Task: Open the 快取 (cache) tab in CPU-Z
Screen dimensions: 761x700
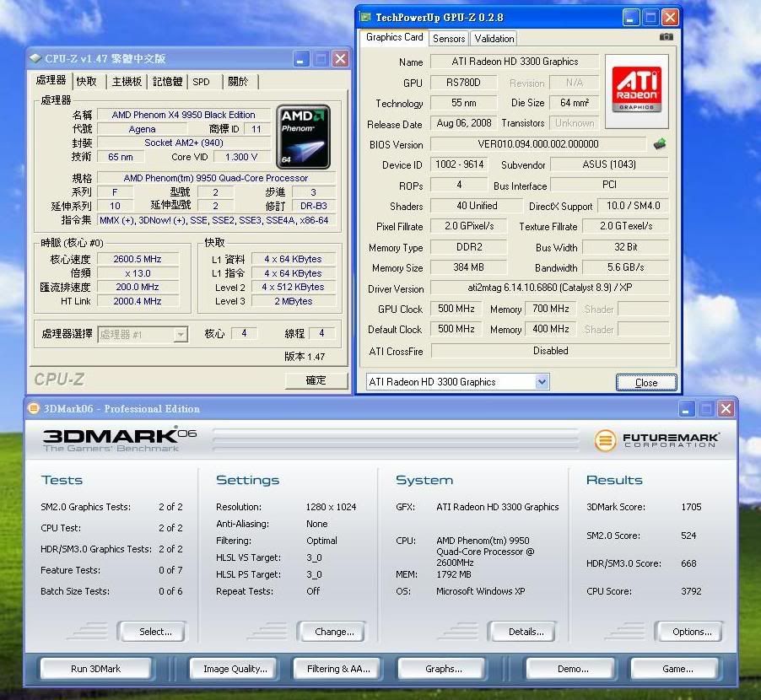Action: pyautogui.click(x=86, y=82)
